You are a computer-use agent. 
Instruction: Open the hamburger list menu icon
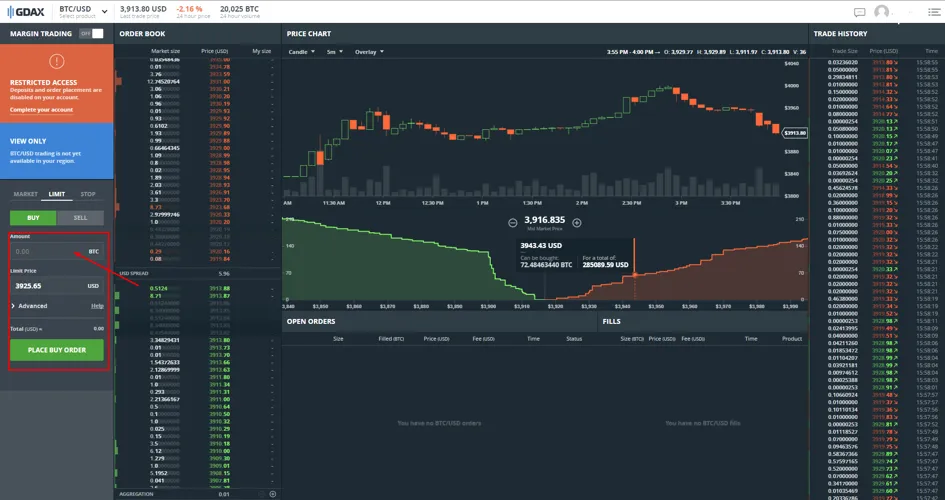pyautogui.click(x=933, y=12)
